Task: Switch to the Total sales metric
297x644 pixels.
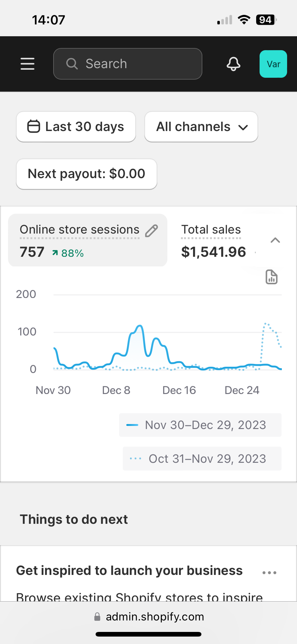Action: [x=213, y=241]
